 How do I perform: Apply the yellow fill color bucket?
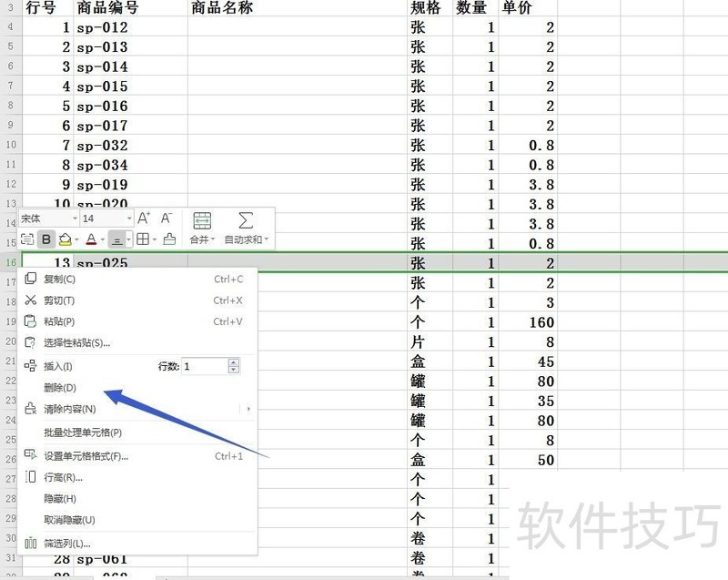click(x=65, y=239)
